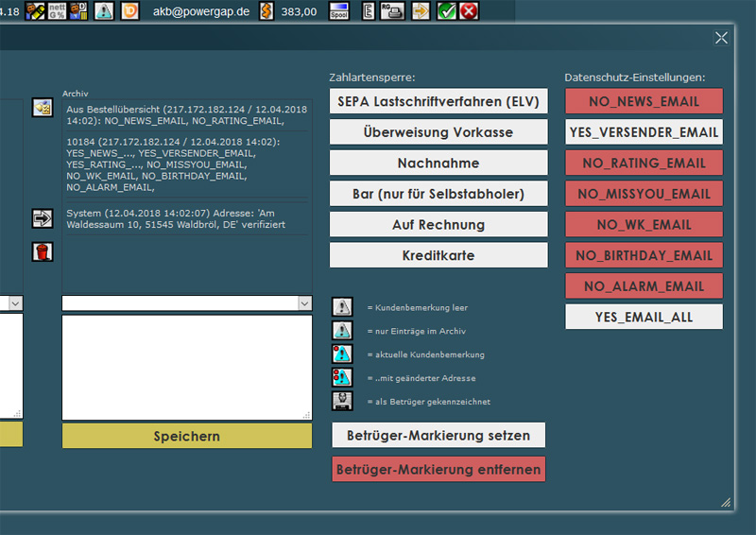
Task: Click the orange arrow forward toolbar icon
Action: click(x=421, y=10)
